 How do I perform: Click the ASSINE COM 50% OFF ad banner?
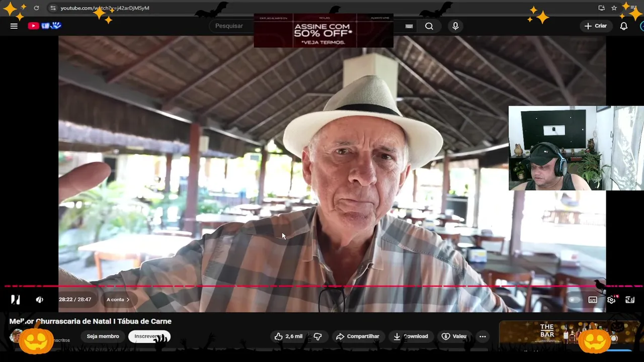click(x=324, y=31)
